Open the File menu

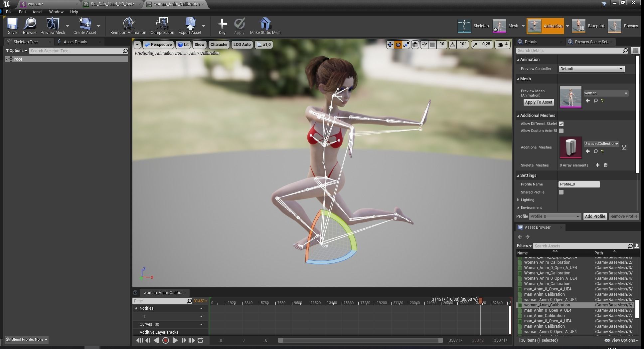(x=9, y=12)
